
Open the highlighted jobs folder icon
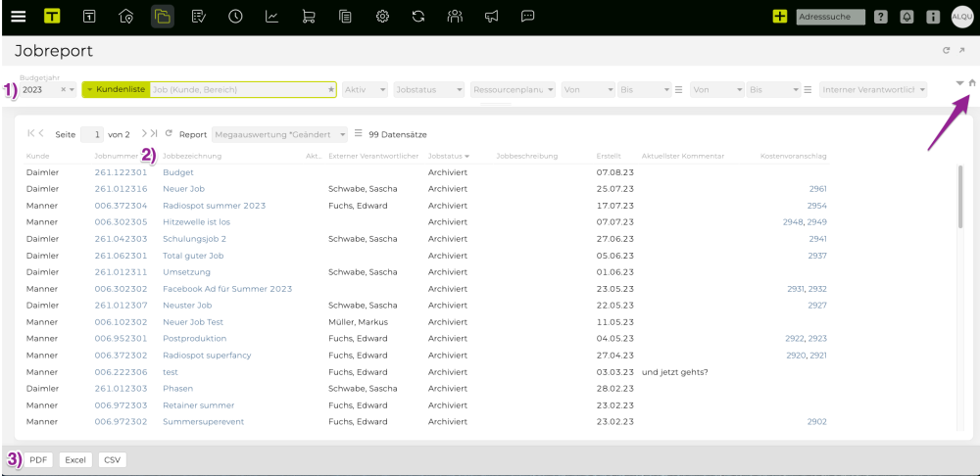point(163,17)
